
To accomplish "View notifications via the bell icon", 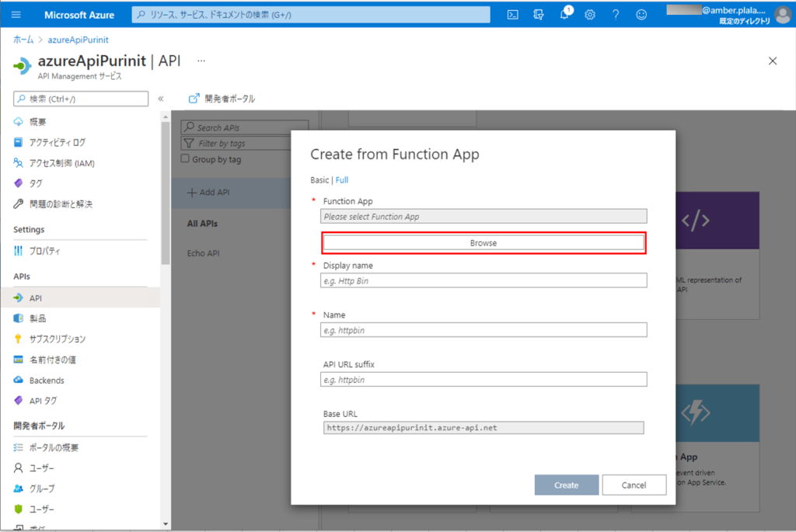I will click(x=564, y=13).
